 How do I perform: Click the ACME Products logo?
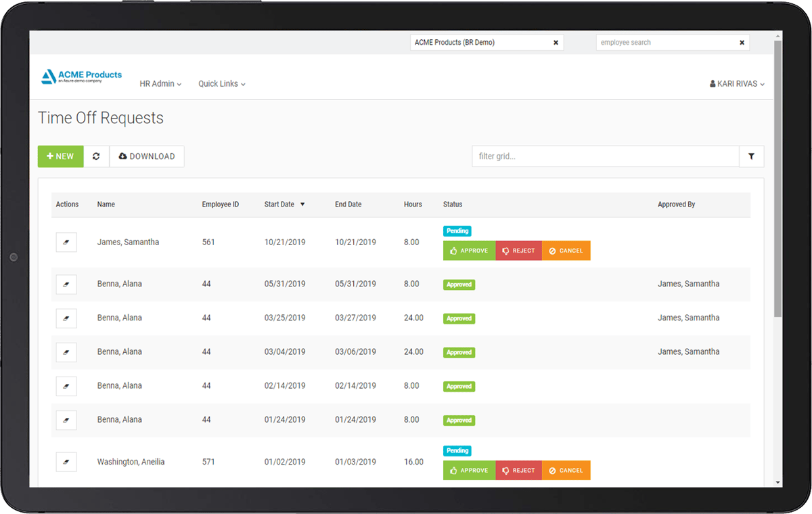tap(82, 77)
